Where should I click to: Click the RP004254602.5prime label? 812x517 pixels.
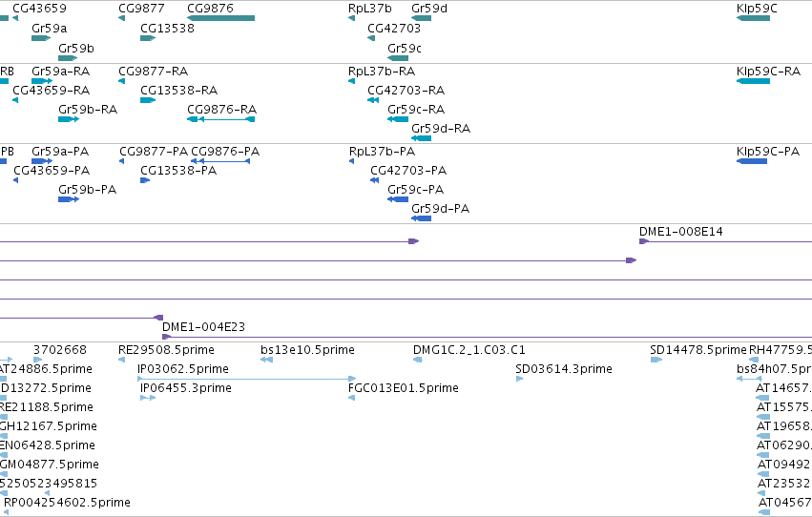[x=68, y=503]
